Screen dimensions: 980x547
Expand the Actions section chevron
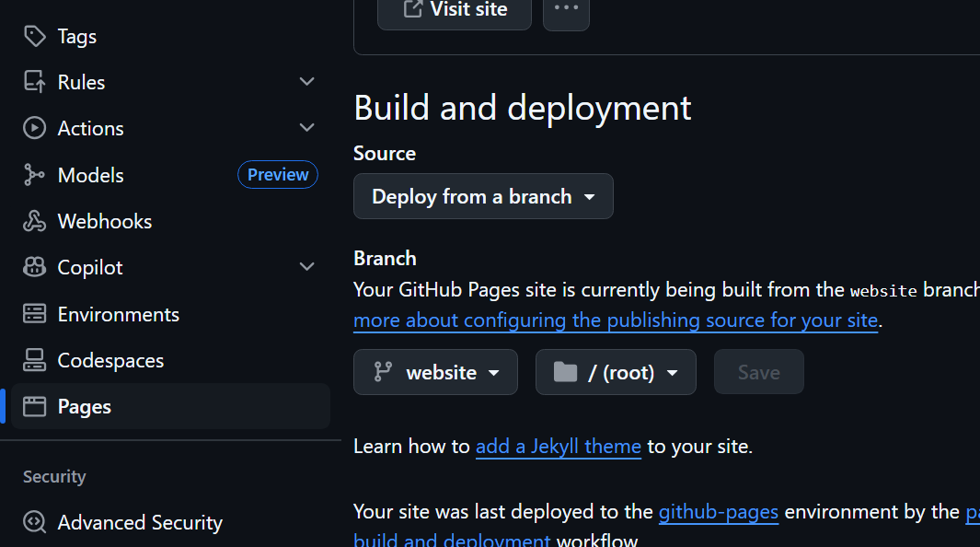tap(306, 128)
